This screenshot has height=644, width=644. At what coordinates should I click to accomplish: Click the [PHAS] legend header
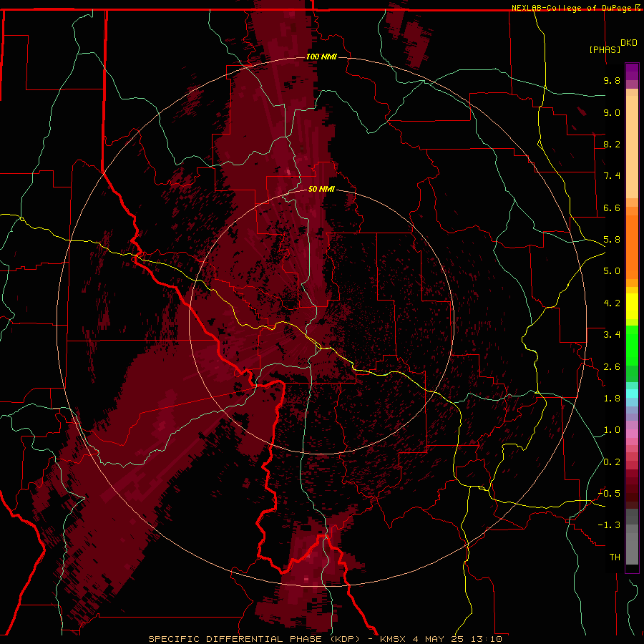[x=605, y=49]
